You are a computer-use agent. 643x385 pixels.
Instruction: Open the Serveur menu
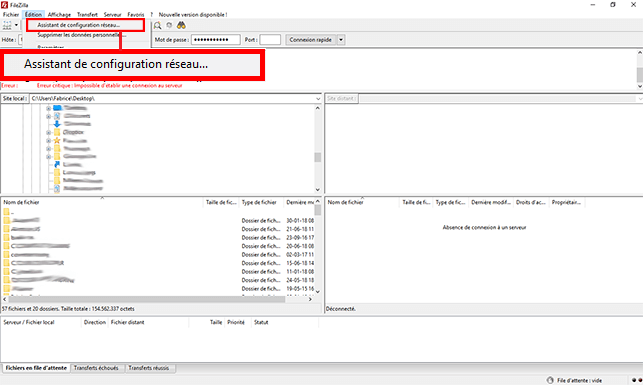click(x=112, y=14)
